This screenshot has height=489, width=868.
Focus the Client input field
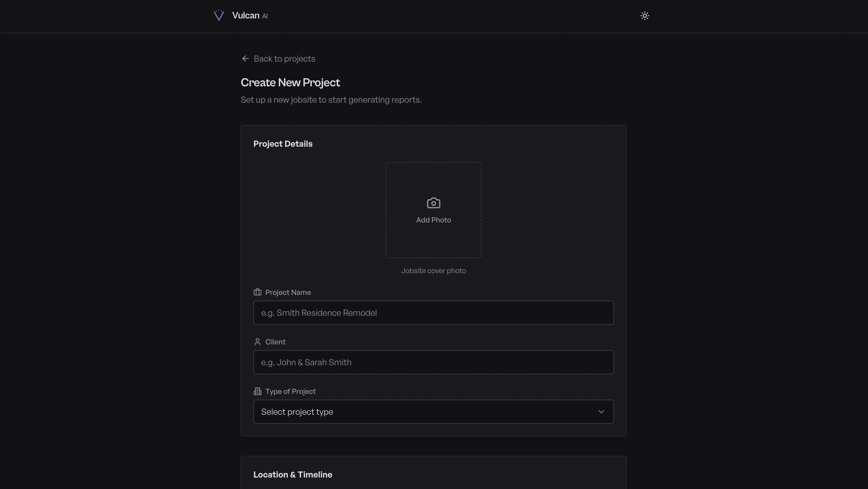pos(433,362)
